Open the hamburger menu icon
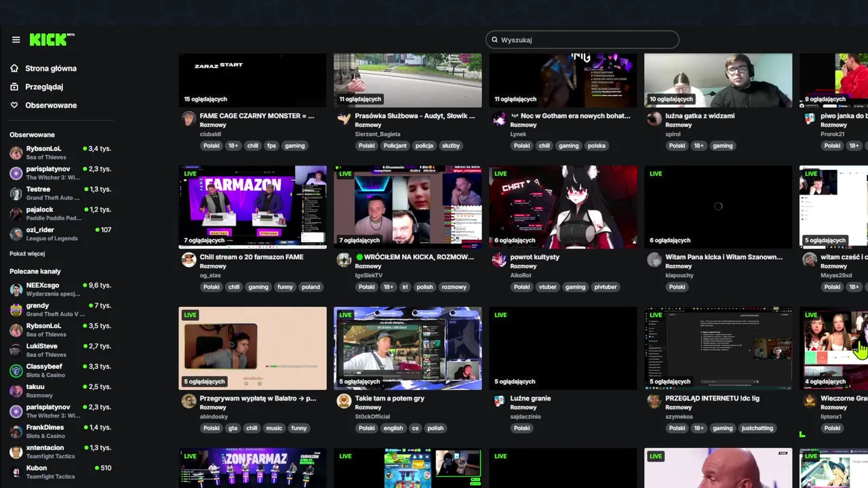 (x=16, y=40)
